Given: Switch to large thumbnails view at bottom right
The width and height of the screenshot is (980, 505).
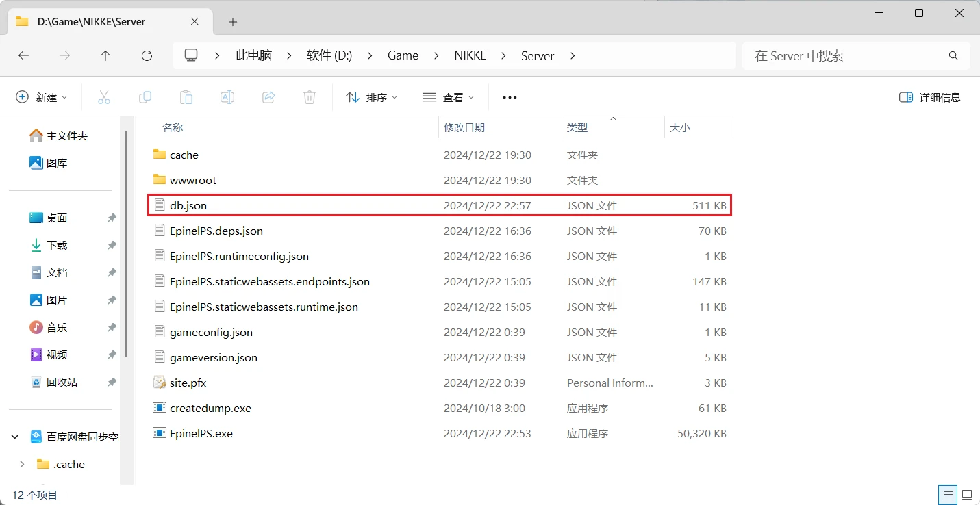Looking at the screenshot, I should click(x=966, y=495).
